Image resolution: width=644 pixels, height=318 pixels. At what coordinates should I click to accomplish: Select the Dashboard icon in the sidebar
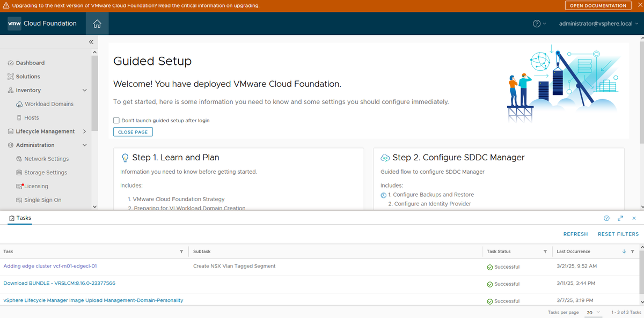[11, 63]
